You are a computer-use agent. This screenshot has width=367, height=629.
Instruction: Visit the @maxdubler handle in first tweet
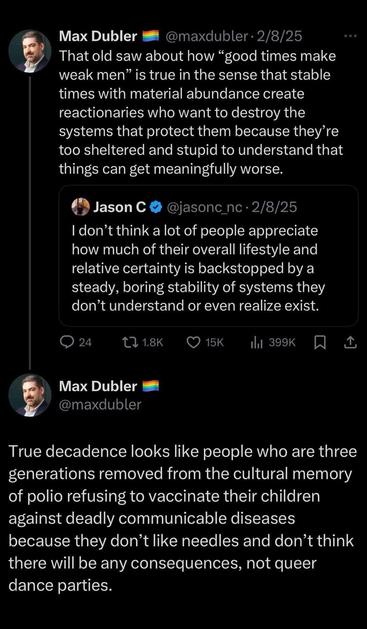click(x=206, y=37)
